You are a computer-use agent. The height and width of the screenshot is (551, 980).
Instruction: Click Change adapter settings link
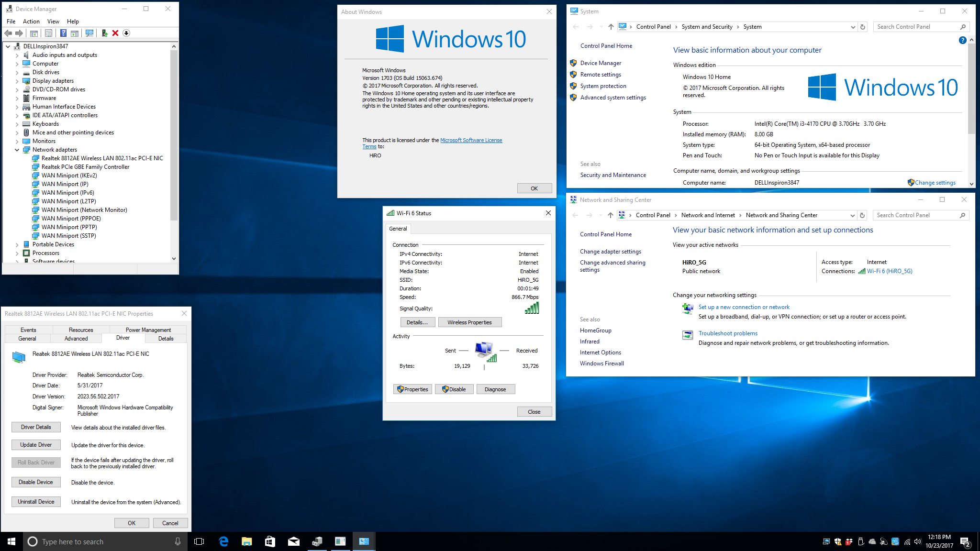[x=611, y=252]
